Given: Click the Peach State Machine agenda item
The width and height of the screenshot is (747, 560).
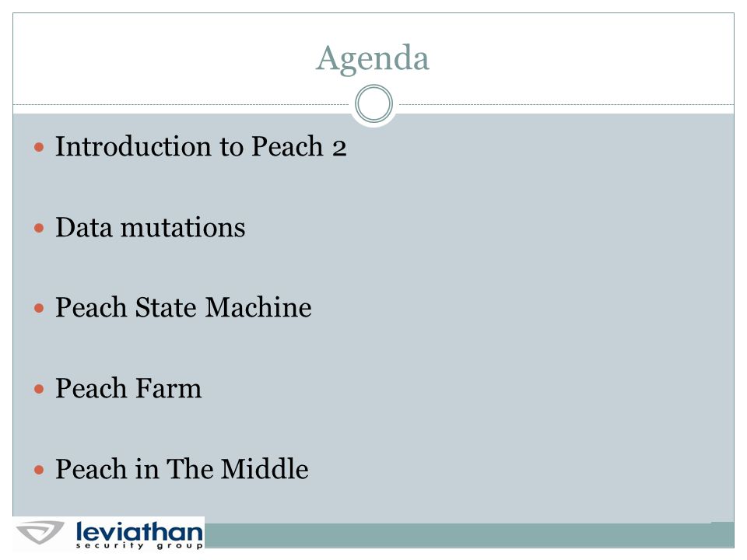Looking at the screenshot, I should 184,307.
